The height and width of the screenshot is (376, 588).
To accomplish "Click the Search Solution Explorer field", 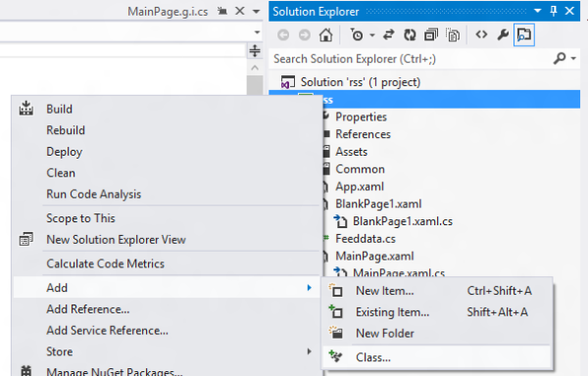I will 411,59.
